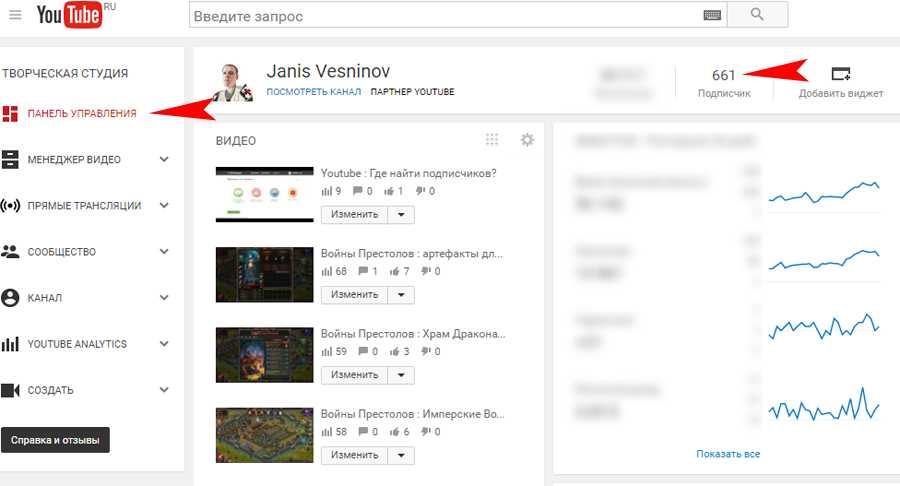
Task: Open the 'Где найти подписчиков?' video thumbnail
Action: coord(265,195)
